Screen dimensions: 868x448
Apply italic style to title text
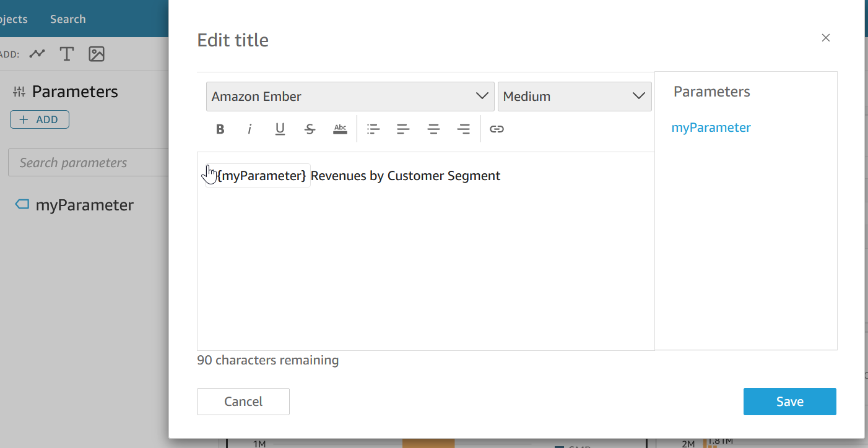[x=250, y=129]
